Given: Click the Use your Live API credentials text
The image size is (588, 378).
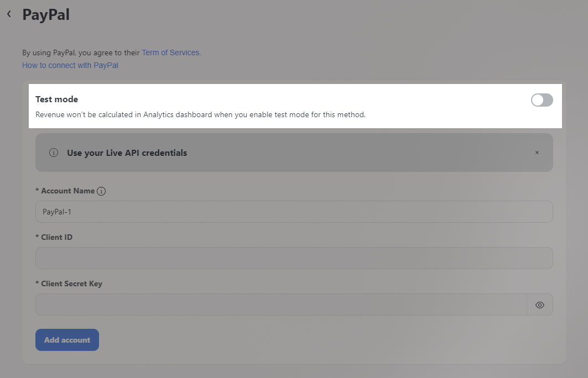Looking at the screenshot, I should (127, 153).
